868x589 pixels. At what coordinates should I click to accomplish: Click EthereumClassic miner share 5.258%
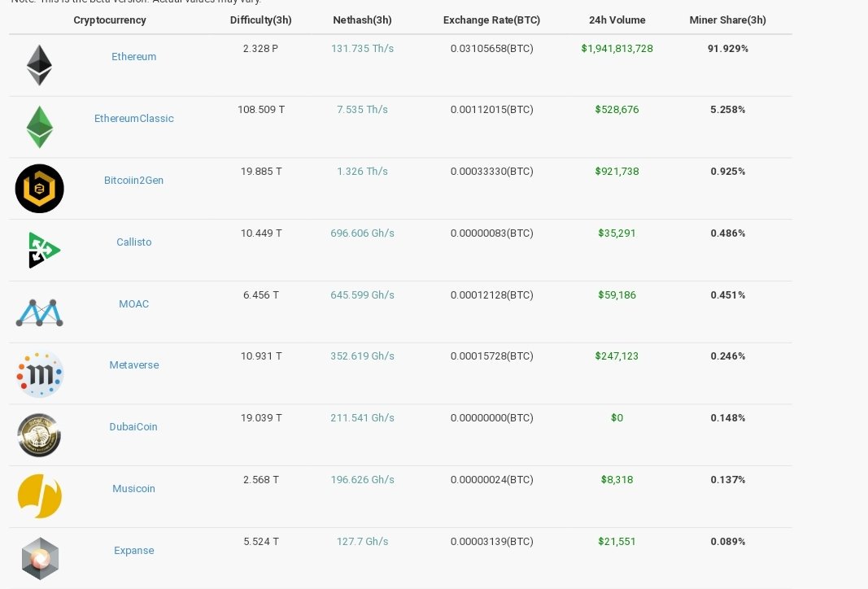coord(728,110)
